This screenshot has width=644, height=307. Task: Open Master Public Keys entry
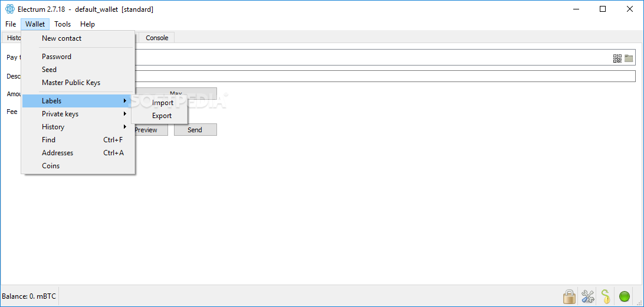78,83
